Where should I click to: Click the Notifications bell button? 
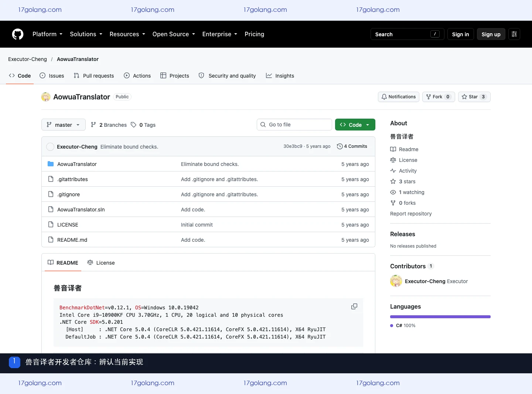pos(399,97)
